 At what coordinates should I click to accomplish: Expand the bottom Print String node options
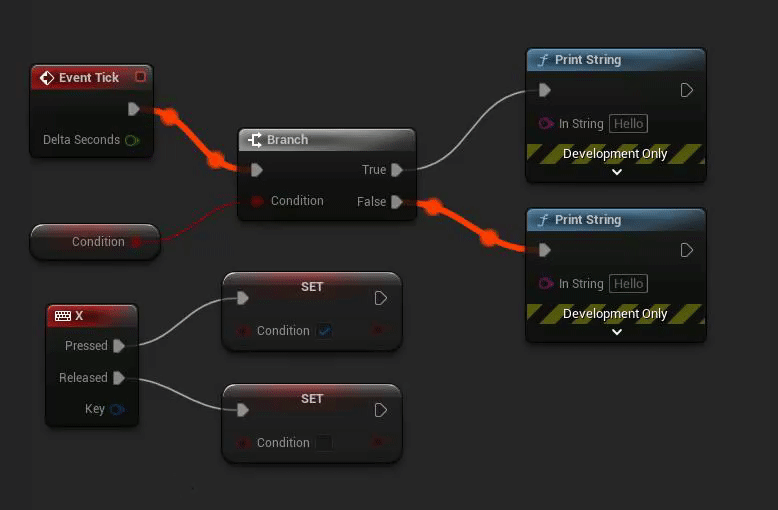[617, 332]
